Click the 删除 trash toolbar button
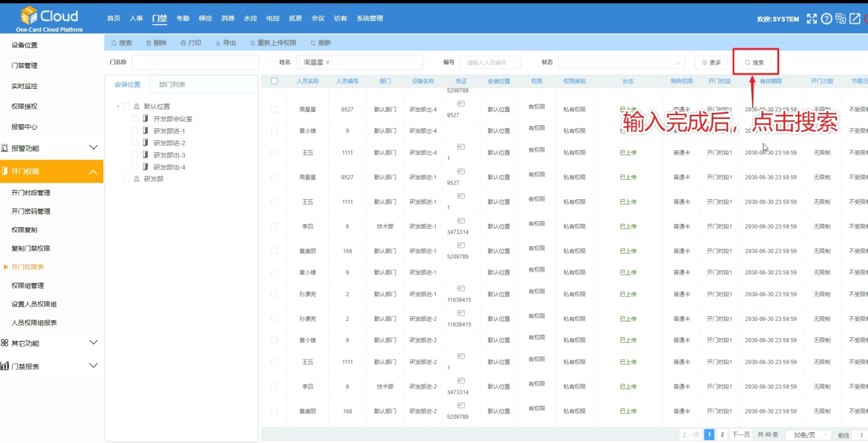The height and width of the screenshot is (443, 868). point(156,43)
